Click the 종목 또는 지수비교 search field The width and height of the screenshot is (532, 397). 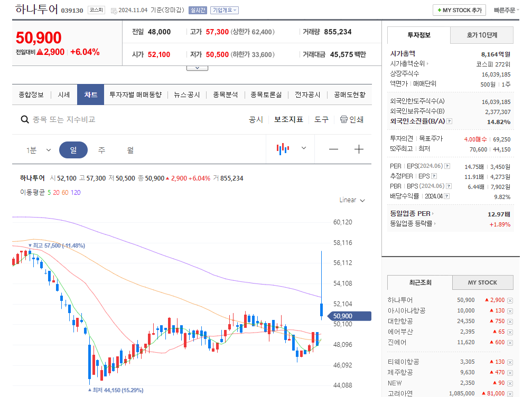click(x=64, y=119)
